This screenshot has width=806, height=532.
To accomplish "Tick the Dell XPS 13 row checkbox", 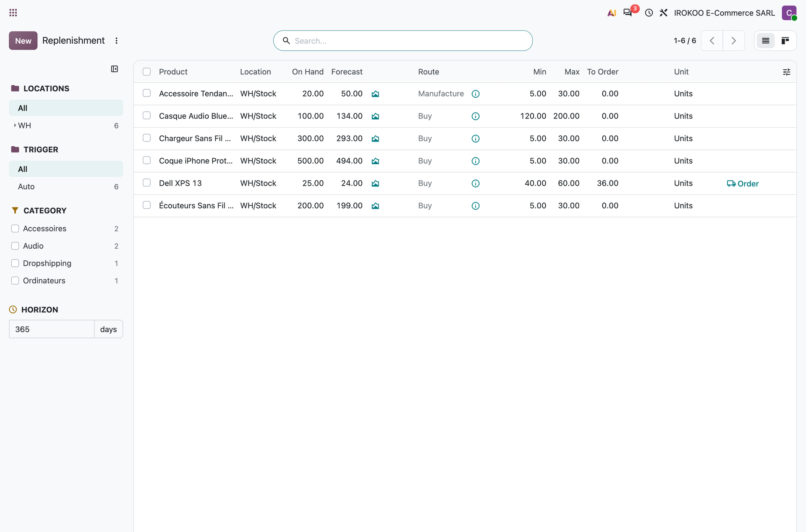I will (x=147, y=183).
